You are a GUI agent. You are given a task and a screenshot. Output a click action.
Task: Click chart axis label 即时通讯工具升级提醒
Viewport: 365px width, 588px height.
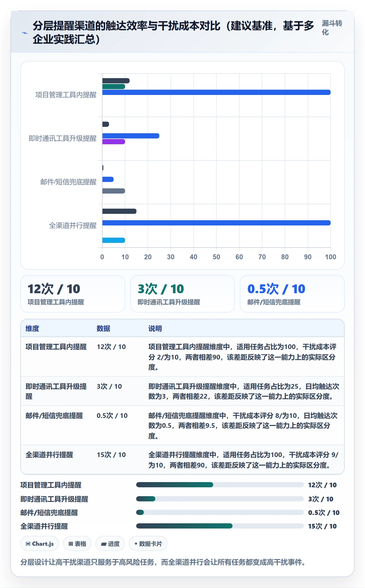coord(63,138)
